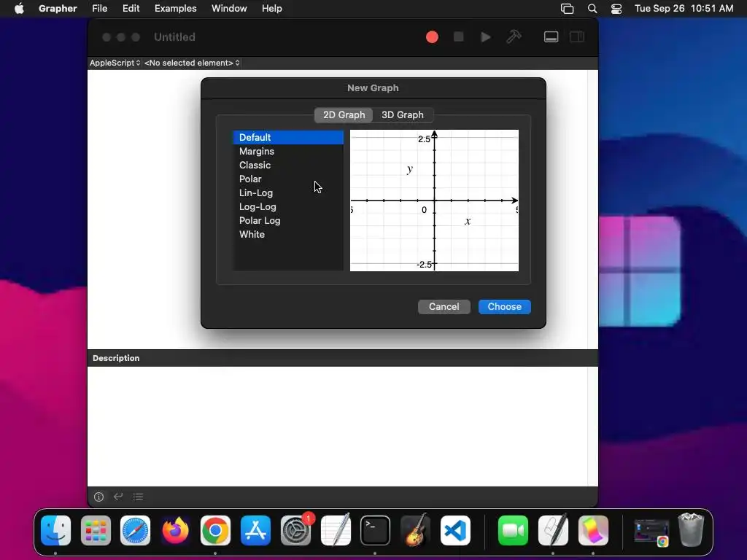
Task: Open Script Editor from the Dock
Action: click(x=553, y=531)
